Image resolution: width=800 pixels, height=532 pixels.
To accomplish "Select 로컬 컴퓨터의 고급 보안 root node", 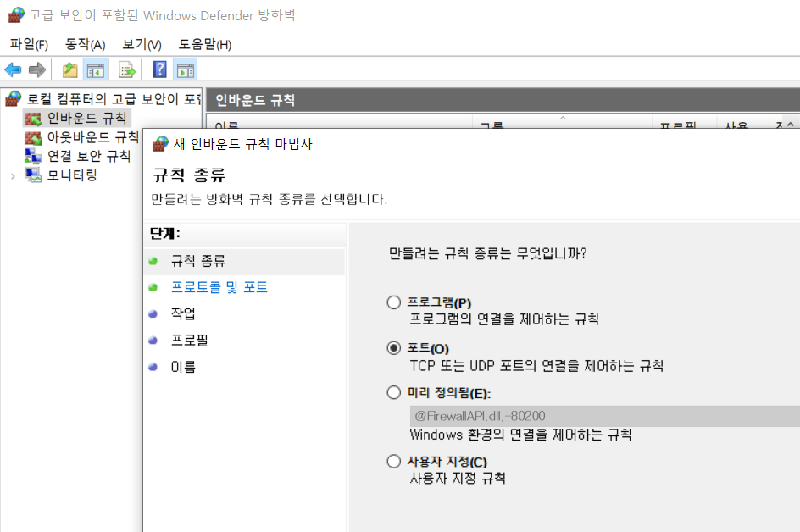I will click(114, 98).
